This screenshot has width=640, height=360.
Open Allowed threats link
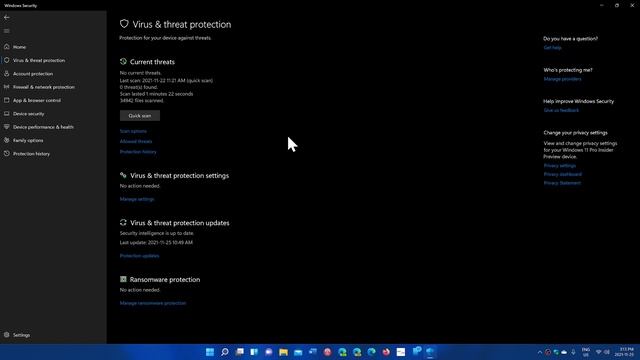point(136,142)
